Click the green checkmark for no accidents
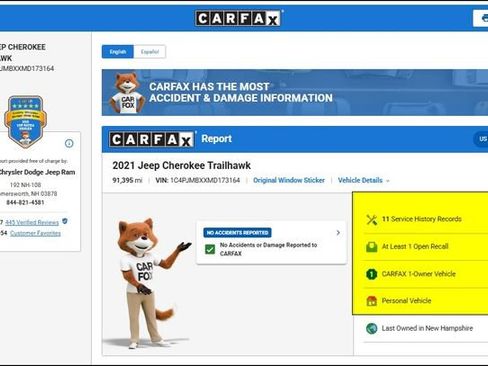 (210, 249)
